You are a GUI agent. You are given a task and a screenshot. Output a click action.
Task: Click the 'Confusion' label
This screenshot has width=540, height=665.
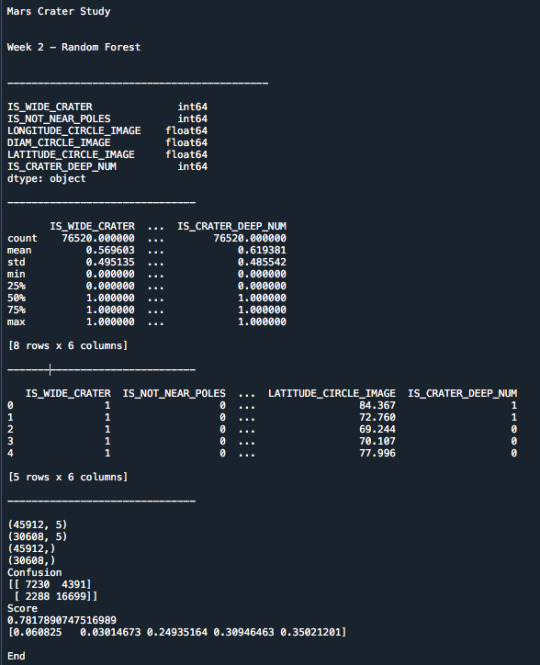coord(34,573)
